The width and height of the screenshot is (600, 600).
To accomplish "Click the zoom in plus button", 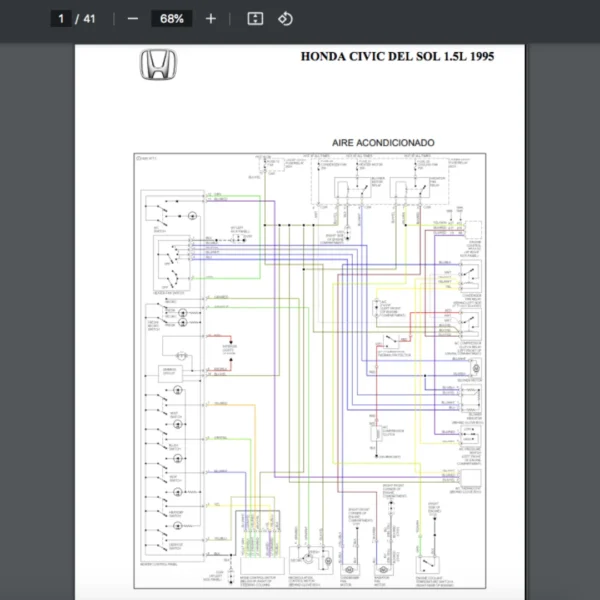I will point(210,19).
